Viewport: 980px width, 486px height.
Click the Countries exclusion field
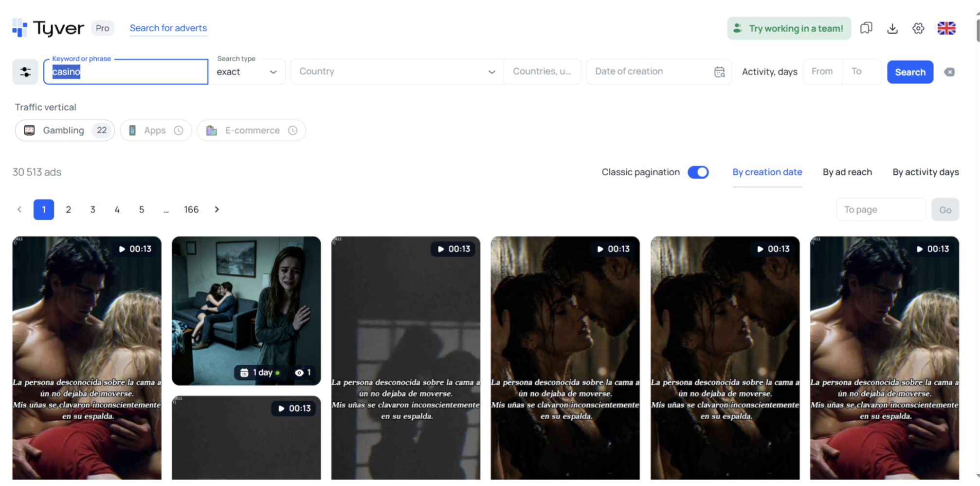(x=542, y=72)
